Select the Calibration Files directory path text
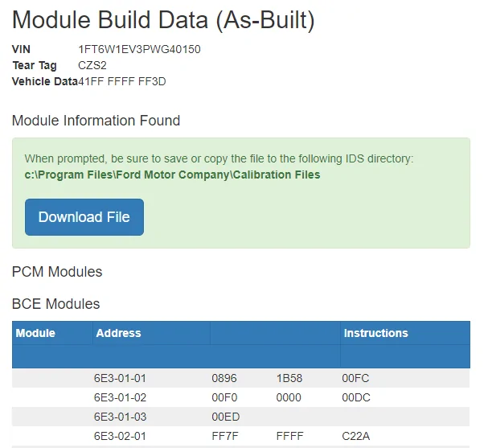The image size is (488, 448). (x=172, y=175)
